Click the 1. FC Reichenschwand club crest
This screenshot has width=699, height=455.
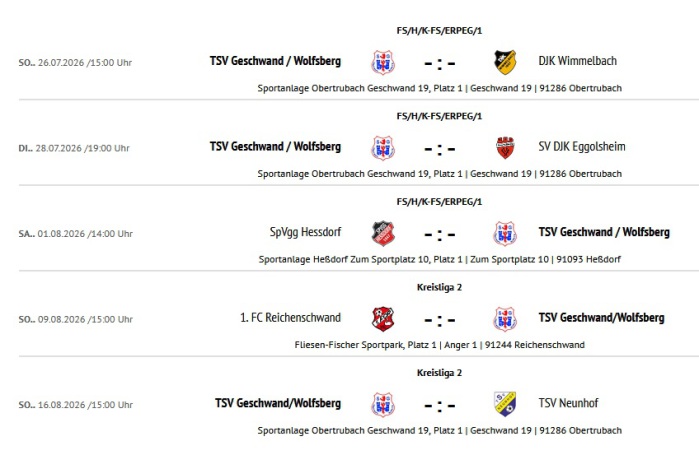pyautogui.click(x=383, y=319)
